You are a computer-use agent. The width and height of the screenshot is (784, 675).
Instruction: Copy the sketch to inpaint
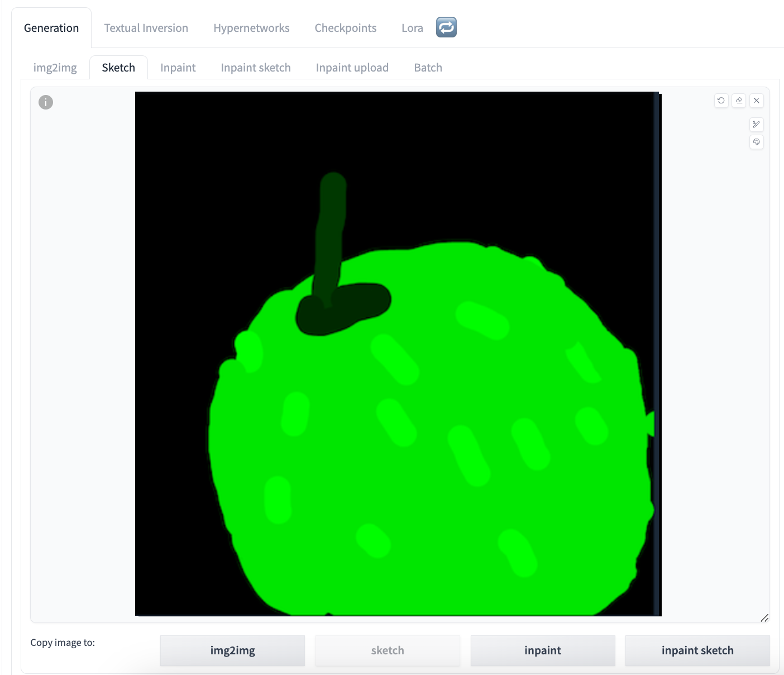tap(542, 650)
